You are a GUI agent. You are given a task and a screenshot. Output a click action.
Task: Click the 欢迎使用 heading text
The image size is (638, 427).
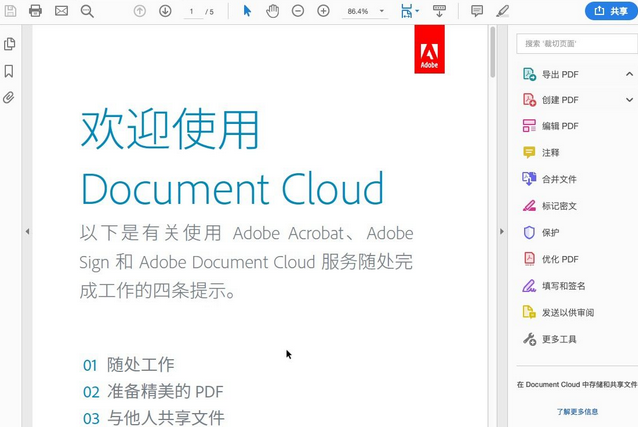[x=170, y=129]
